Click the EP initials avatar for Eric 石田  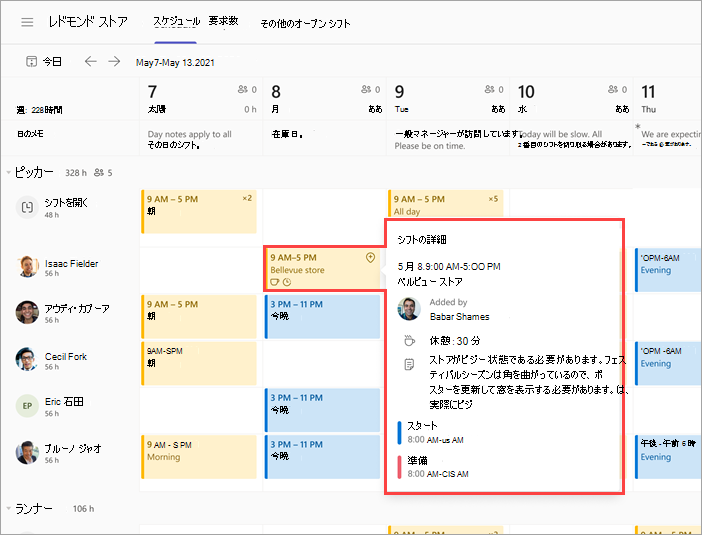click(x=27, y=406)
